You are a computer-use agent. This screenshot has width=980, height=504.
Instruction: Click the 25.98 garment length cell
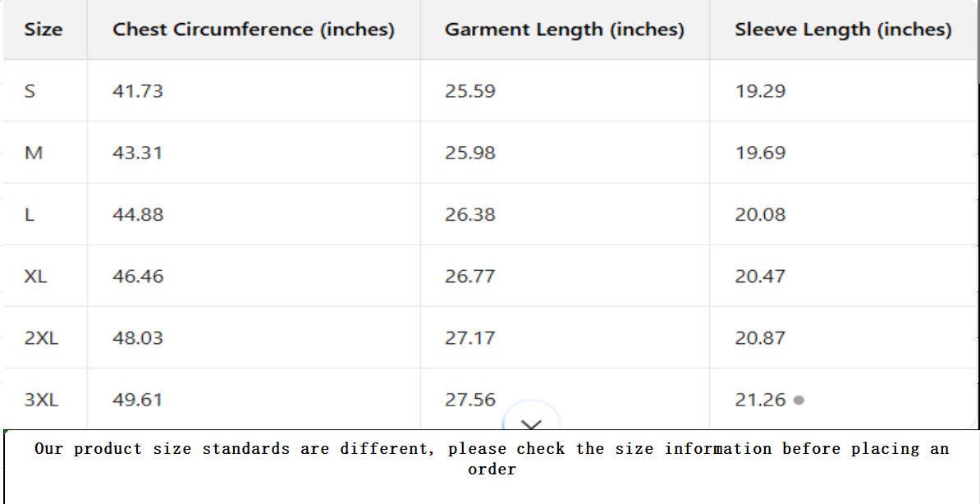point(470,153)
